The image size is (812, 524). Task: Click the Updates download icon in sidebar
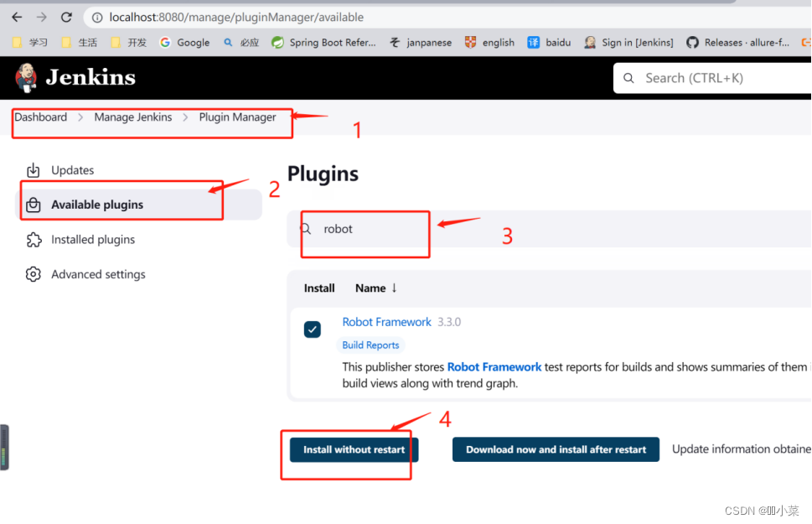pos(32,169)
